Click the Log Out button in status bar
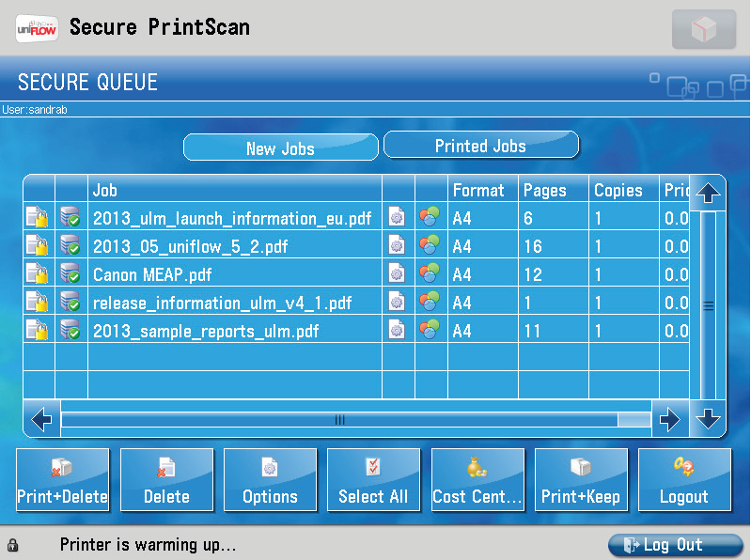 coord(675,545)
